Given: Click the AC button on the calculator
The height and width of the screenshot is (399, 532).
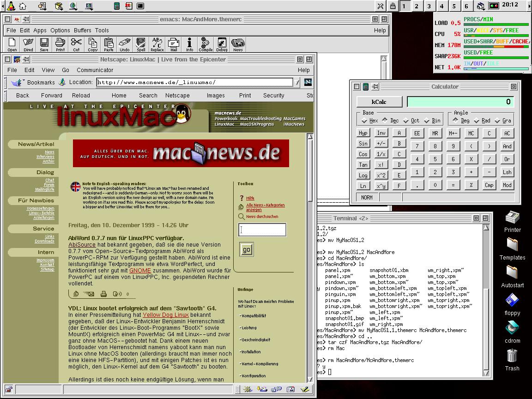Looking at the screenshot, I should (x=507, y=133).
